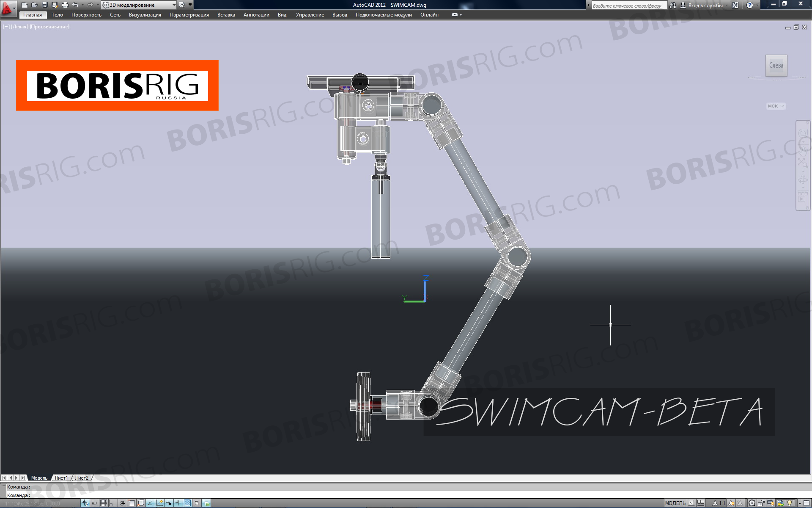Click the binoculars search icon
Screen dimensions: 812x508
673,6
